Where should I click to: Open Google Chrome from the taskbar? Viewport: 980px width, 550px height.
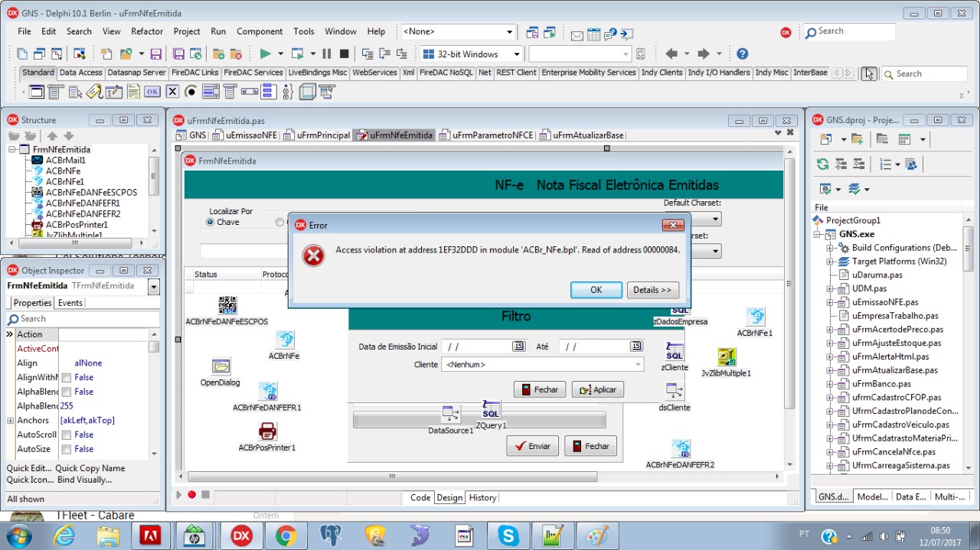[286, 535]
